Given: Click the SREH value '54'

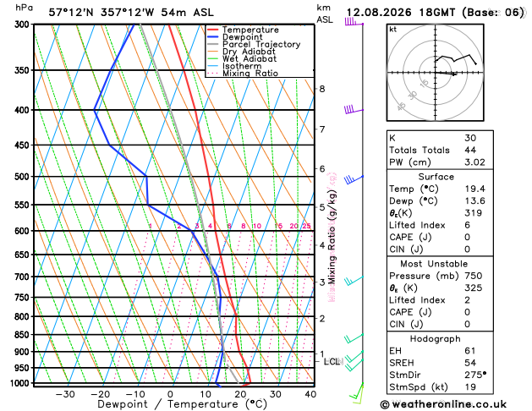Looking at the screenshot, I should (470, 363).
